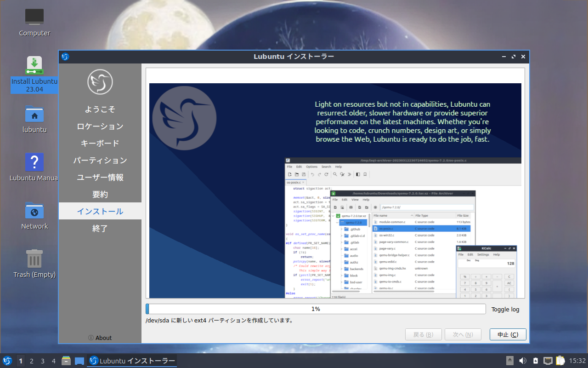Select the キーボード step in sidebar
The image size is (588, 368).
pos(100,144)
